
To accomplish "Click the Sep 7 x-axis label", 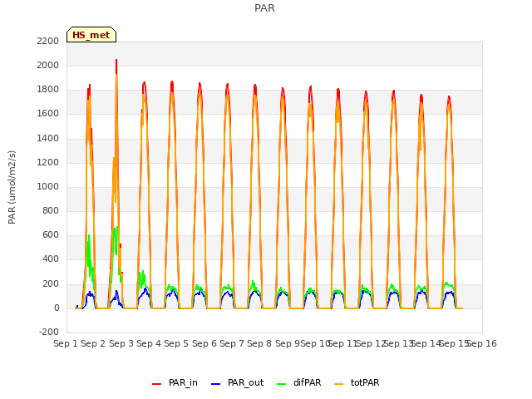I will (x=232, y=343).
